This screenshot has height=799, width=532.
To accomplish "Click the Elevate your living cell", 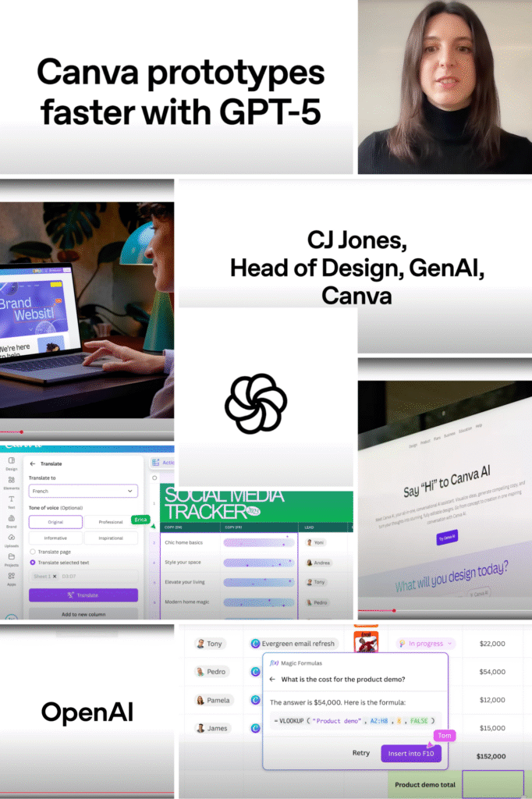I will point(190,582).
